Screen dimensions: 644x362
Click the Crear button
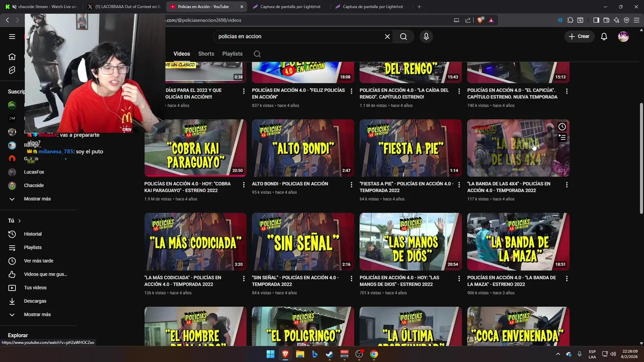coord(579,36)
